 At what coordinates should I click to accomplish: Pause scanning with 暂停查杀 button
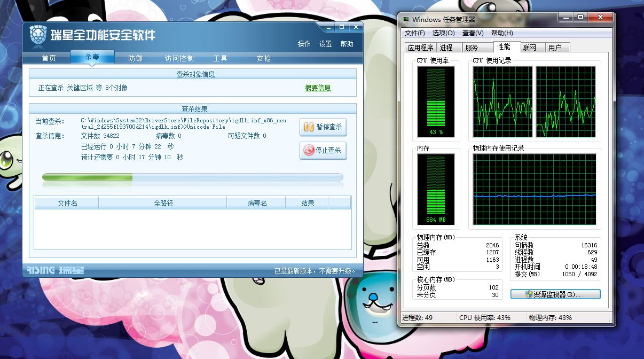323,127
